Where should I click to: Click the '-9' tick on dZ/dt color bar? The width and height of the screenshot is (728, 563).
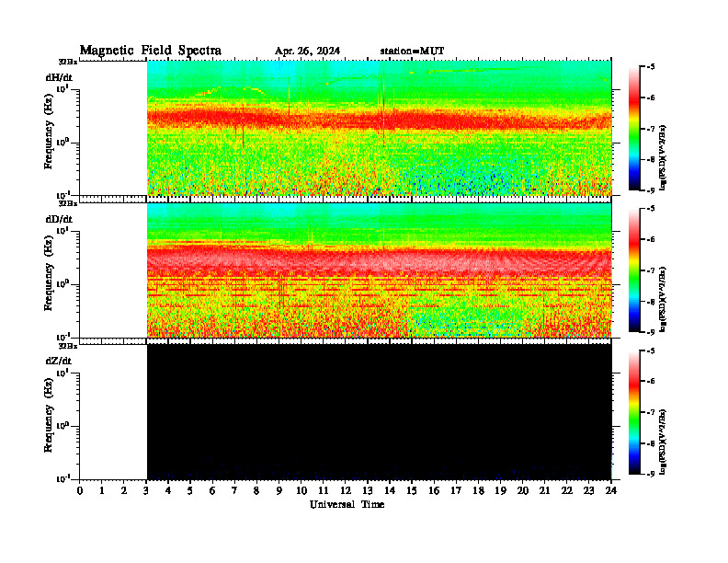coord(651,474)
